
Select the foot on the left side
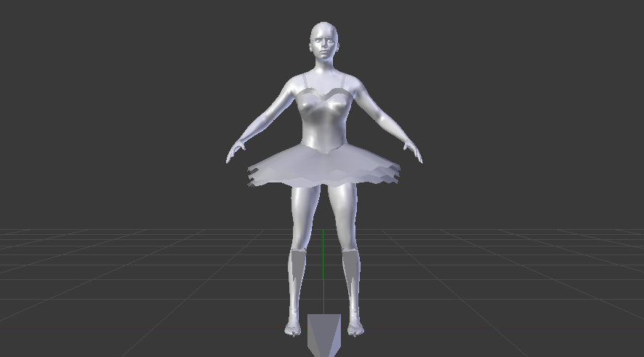293,329
